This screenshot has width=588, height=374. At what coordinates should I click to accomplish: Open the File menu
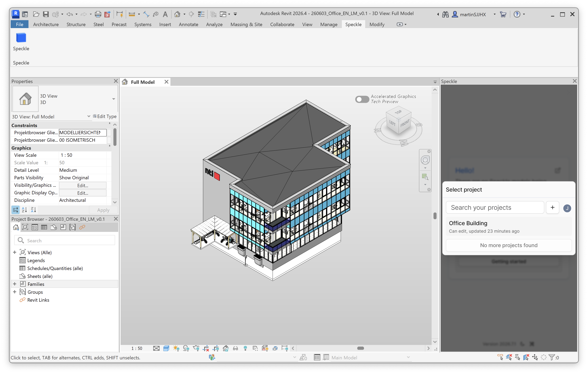20,24
